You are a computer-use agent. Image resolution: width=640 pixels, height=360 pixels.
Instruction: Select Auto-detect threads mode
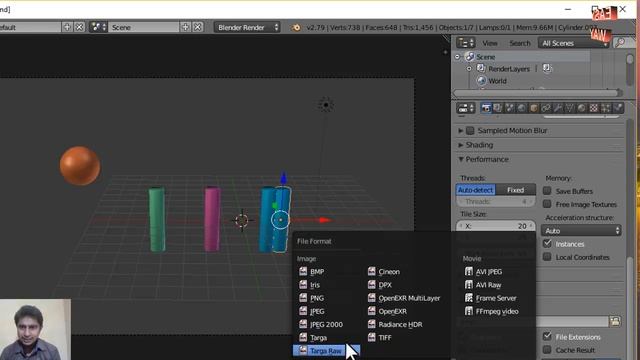pyautogui.click(x=476, y=190)
